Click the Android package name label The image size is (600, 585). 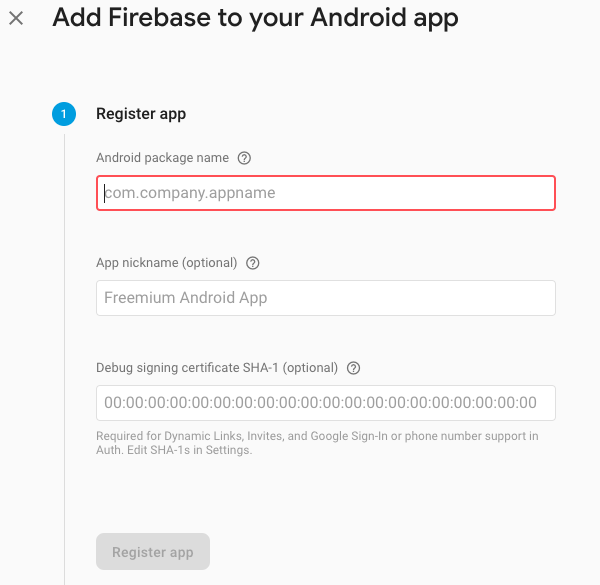162,158
